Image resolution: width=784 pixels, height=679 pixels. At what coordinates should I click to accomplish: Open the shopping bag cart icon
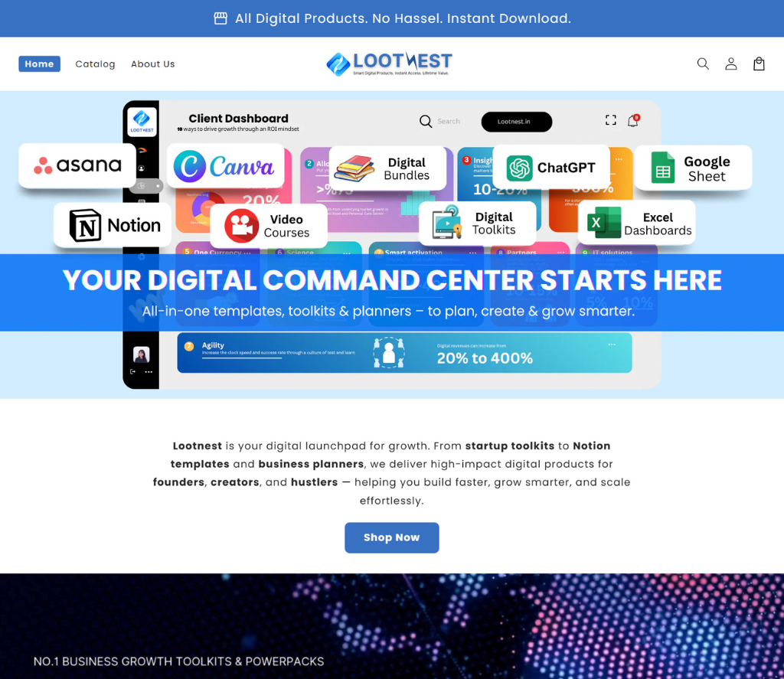(759, 64)
